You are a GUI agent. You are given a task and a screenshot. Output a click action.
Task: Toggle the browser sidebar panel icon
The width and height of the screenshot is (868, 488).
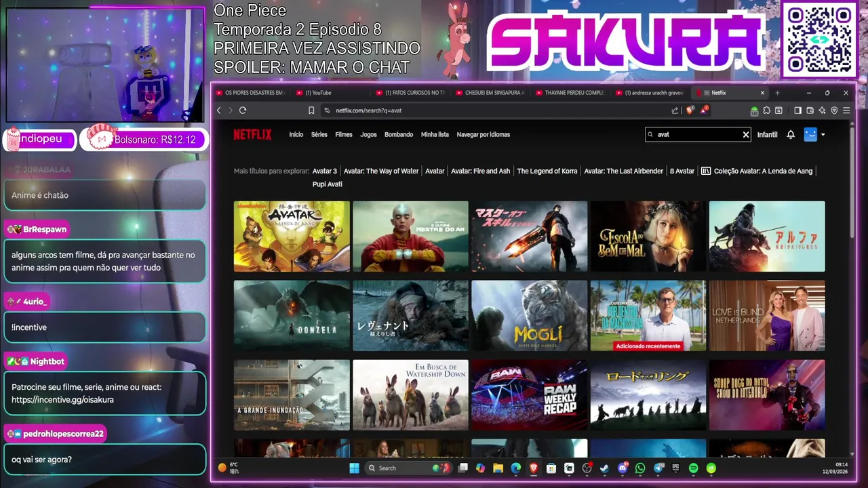pyautogui.click(x=797, y=110)
